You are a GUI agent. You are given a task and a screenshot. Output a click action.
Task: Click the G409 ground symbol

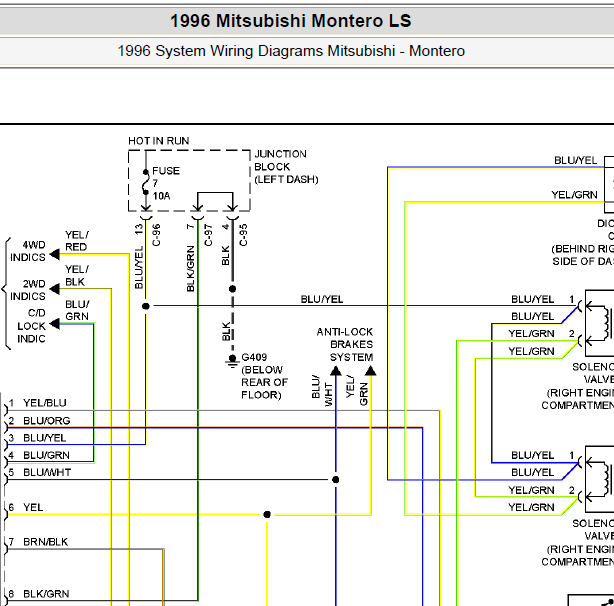[232, 358]
